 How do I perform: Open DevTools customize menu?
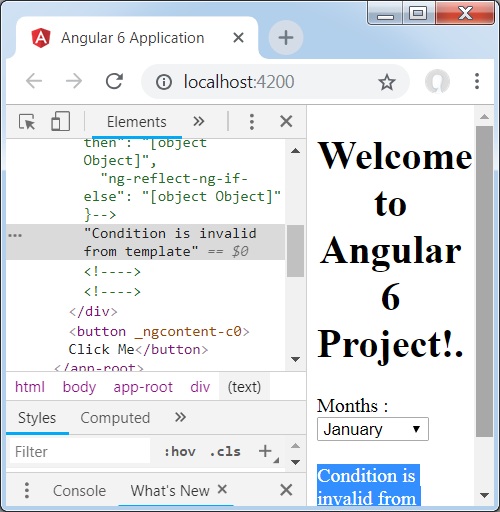[252, 122]
